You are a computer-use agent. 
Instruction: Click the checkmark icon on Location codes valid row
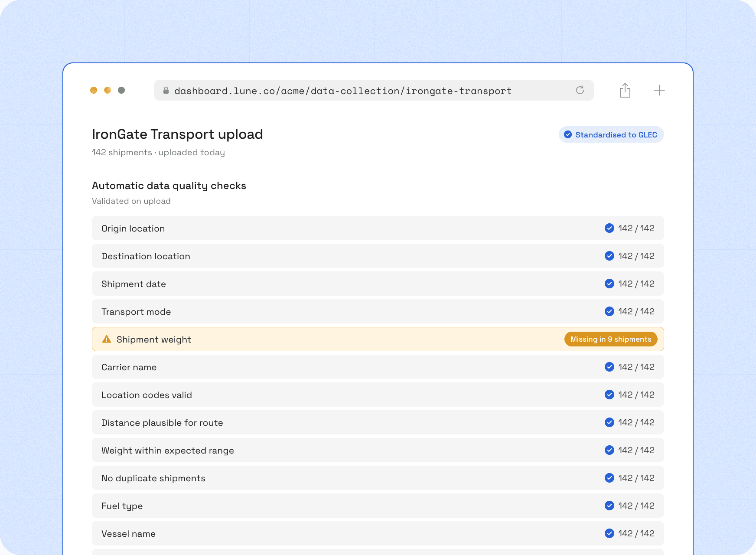609,395
